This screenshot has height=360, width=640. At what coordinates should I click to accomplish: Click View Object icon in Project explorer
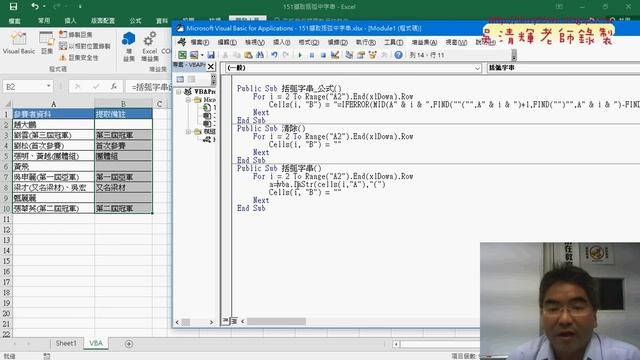pyautogui.click(x=191, y=79)
